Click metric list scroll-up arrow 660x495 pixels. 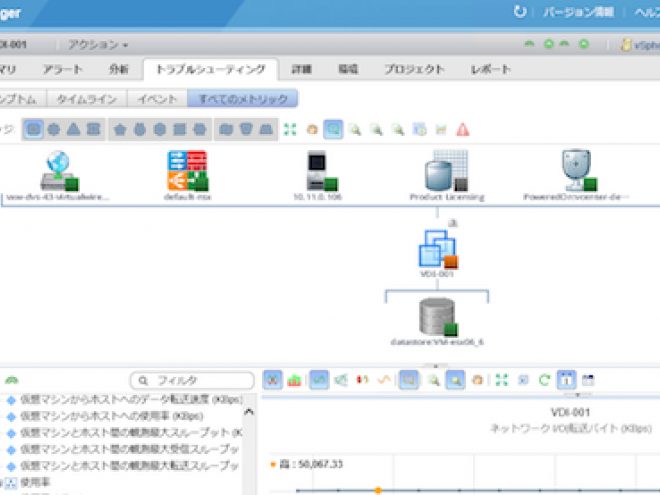[x=249, y=412]
